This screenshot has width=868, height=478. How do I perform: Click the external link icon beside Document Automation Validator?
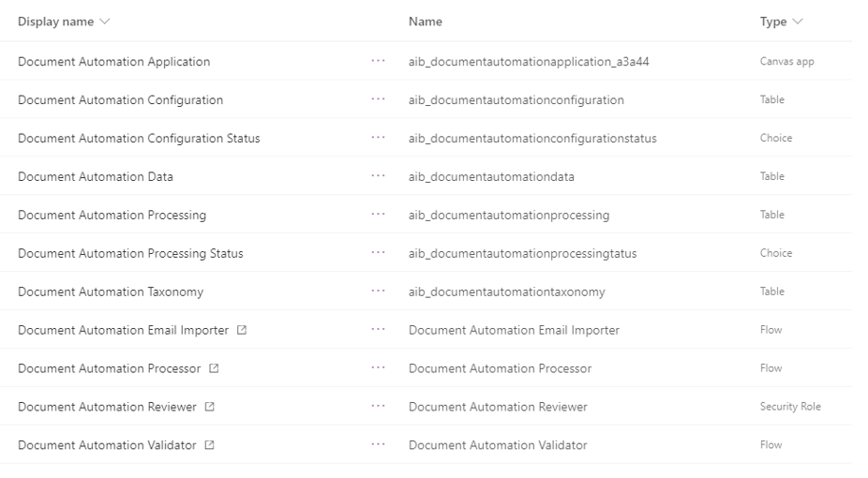point(209,445)
